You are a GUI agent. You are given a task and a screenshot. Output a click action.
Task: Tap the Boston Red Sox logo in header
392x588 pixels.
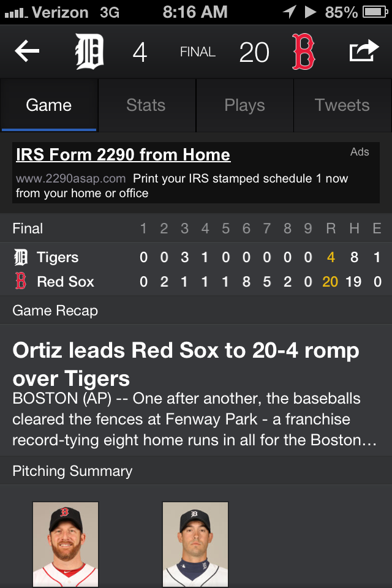pos(303,52)
